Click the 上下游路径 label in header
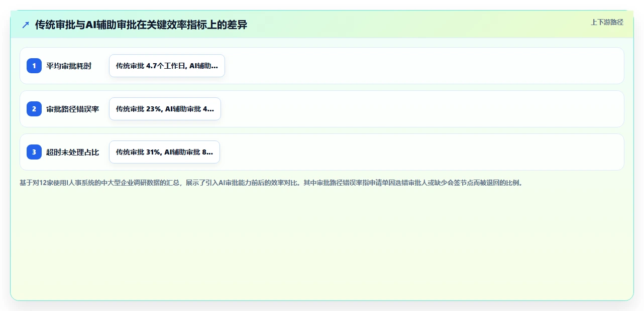644x311 pixels. pos(607,22)
